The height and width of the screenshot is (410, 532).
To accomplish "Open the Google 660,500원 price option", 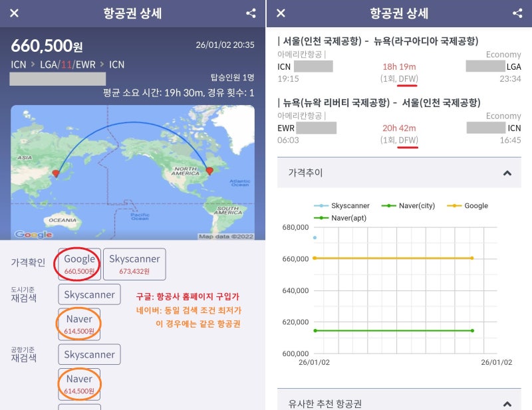I will (x=79, y=263).
